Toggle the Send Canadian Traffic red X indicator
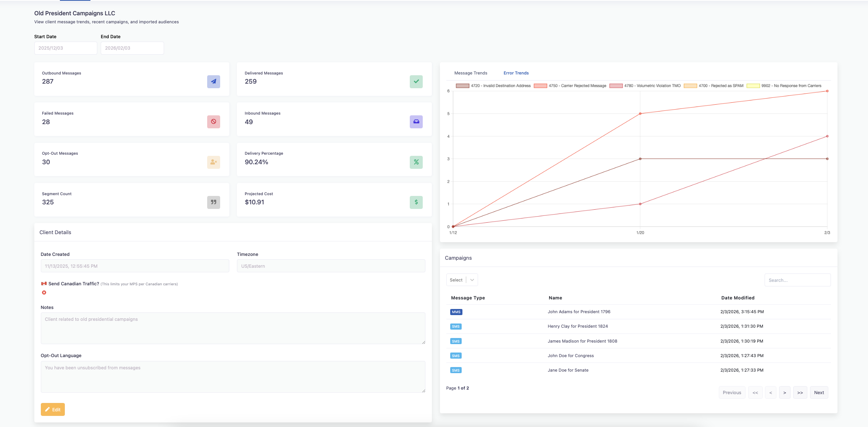The height and width of the screenshot is (427, 868). (x=44, y=293)
